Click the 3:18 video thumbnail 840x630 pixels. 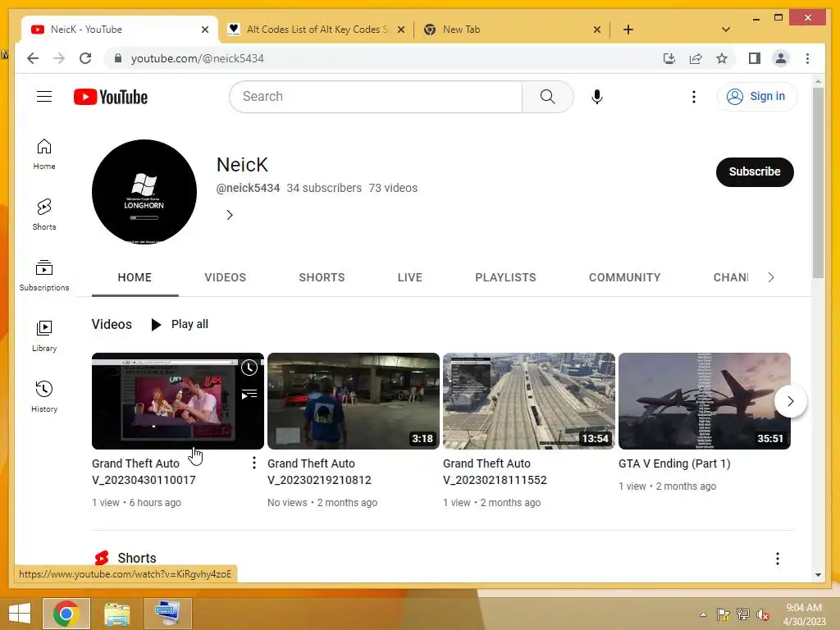[353, 400]
